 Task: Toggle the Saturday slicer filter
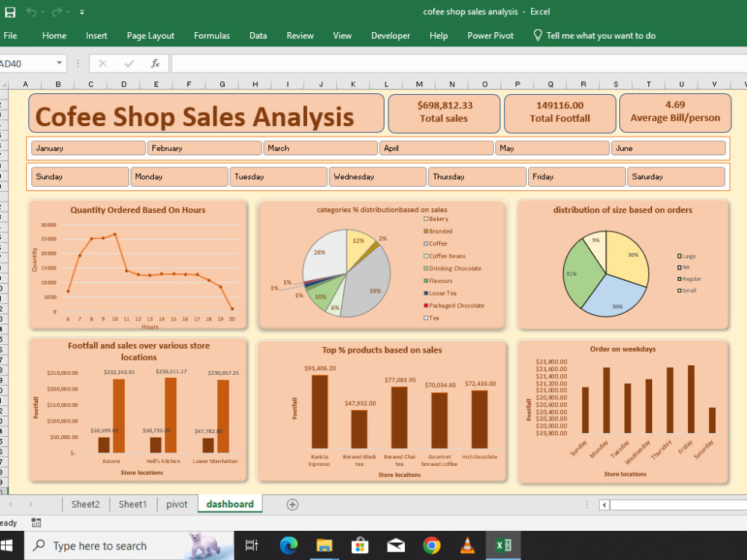[676, 176]
